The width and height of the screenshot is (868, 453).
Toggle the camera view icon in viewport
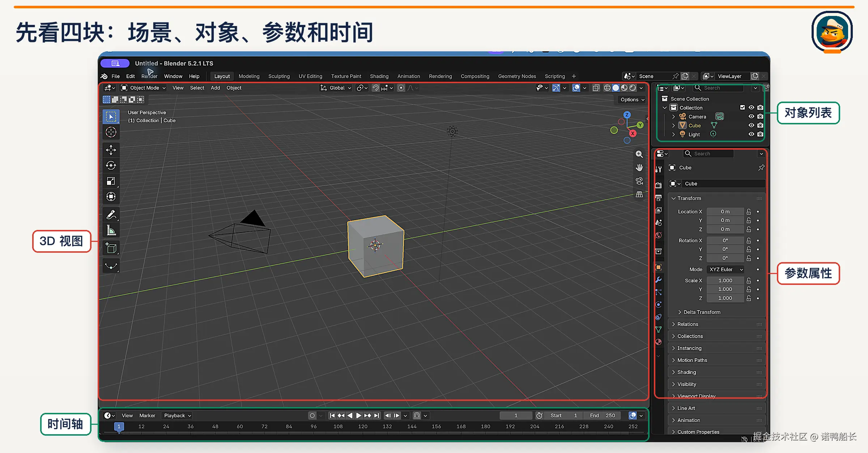click(639, 181)
